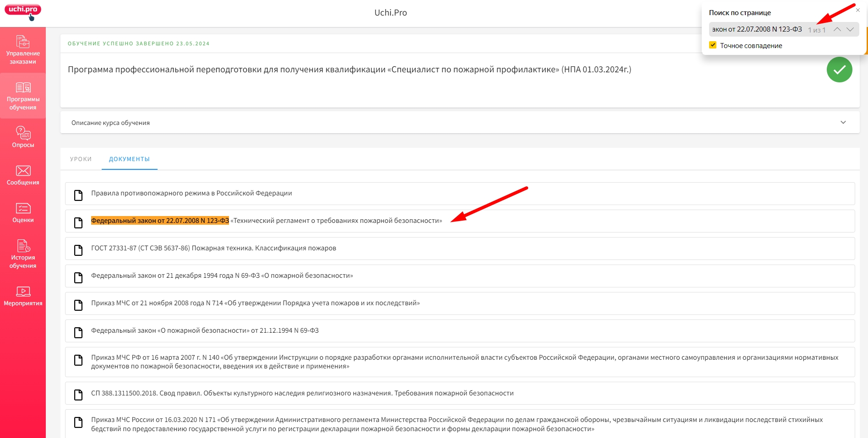Click document icon for Правила противопожарного режима
The image size is (868, 438).
(78, 195)
